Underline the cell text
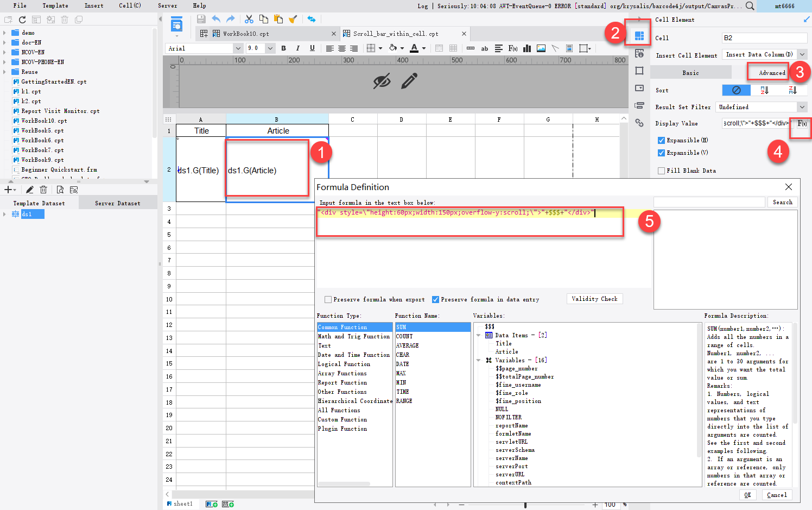 pyautogui.click(x=312, y=48)
